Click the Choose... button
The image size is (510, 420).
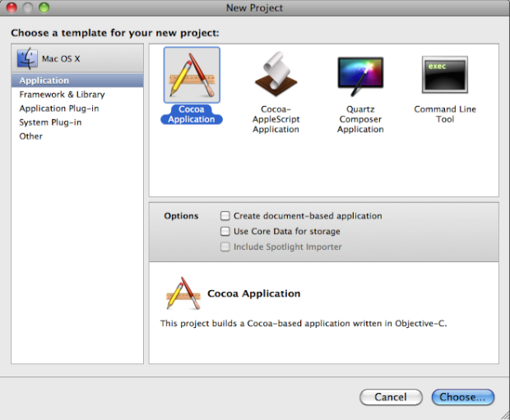(x=463, y=397)
